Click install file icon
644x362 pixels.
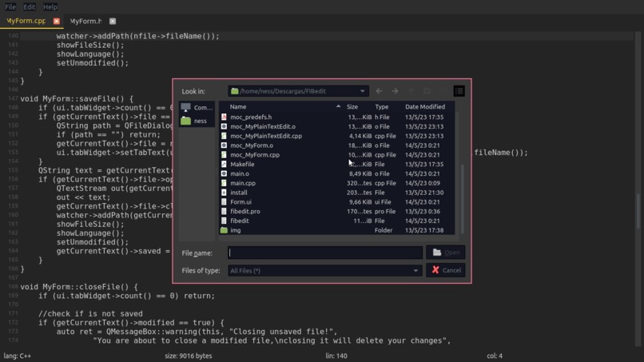point(224,193)
